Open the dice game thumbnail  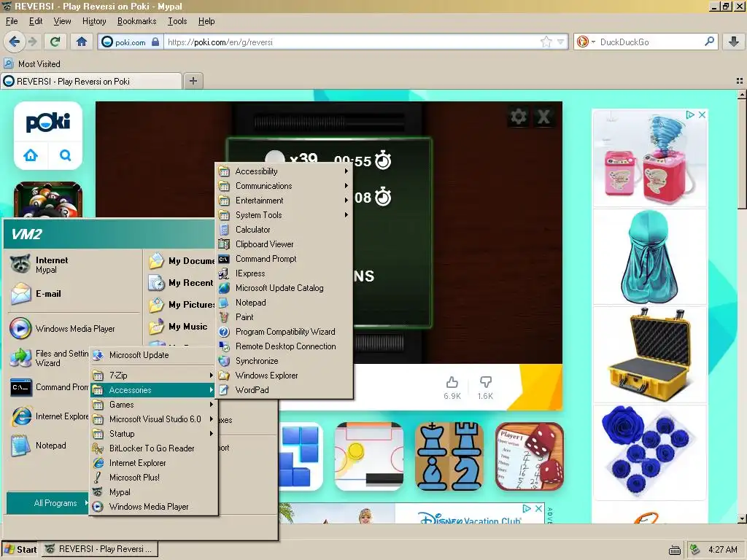[530, 456]
